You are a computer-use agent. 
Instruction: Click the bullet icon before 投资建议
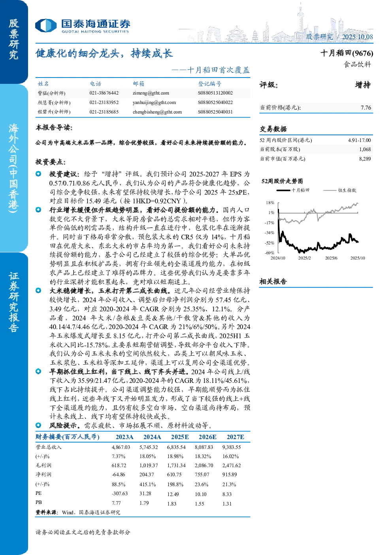point(38,174)
